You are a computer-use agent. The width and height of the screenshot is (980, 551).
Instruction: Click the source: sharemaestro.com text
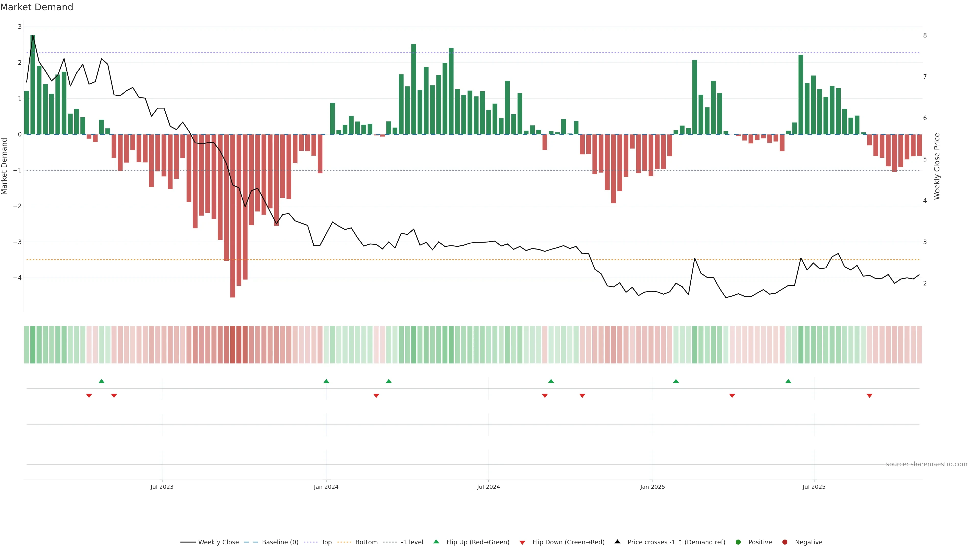pos(926,464)
